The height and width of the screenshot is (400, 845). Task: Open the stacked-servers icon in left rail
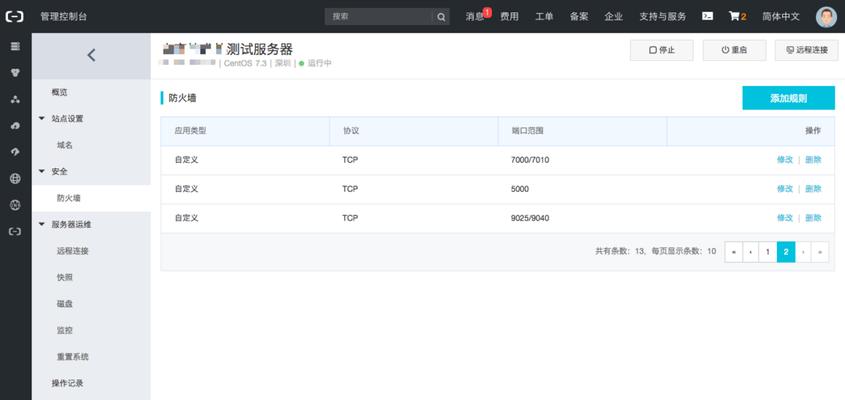[x=16, y=46]
